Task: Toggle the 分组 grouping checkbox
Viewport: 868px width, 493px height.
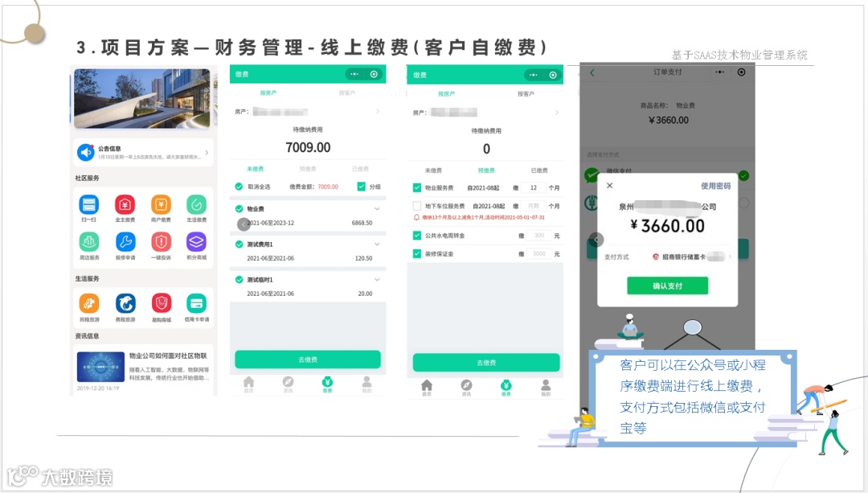Action: [x=362, y=186]
